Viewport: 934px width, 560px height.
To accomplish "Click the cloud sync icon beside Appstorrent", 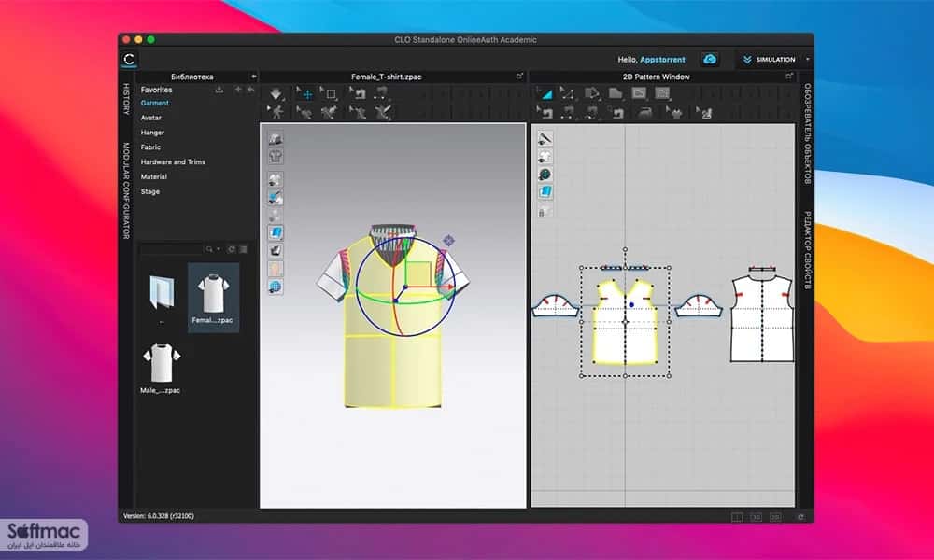I will tap(710, 60).
